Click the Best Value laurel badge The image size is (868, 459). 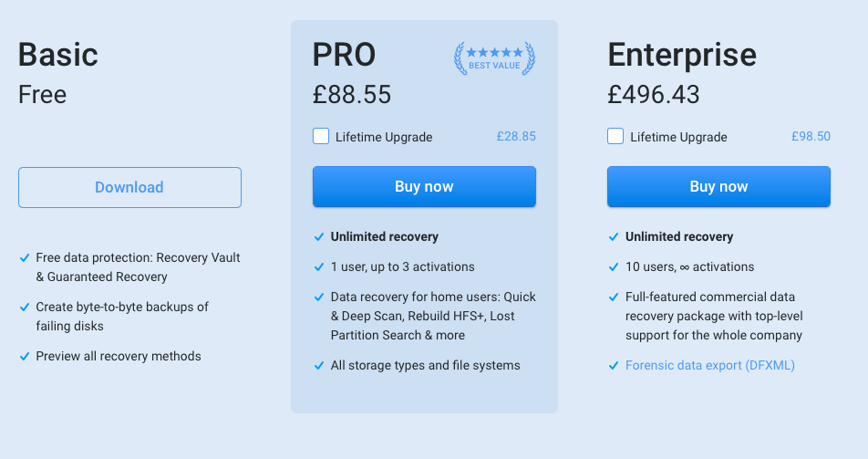495,58
